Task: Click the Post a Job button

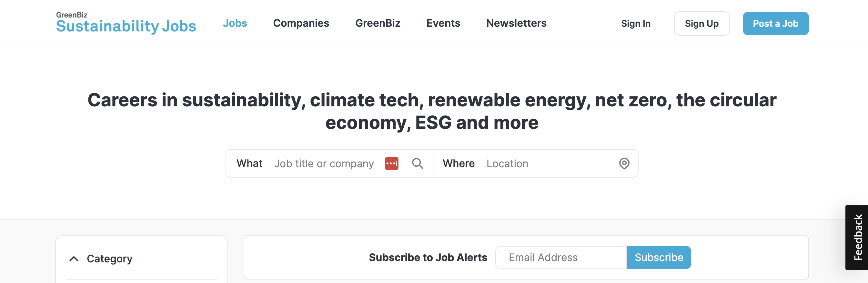Action: click(x=775, y=24)
